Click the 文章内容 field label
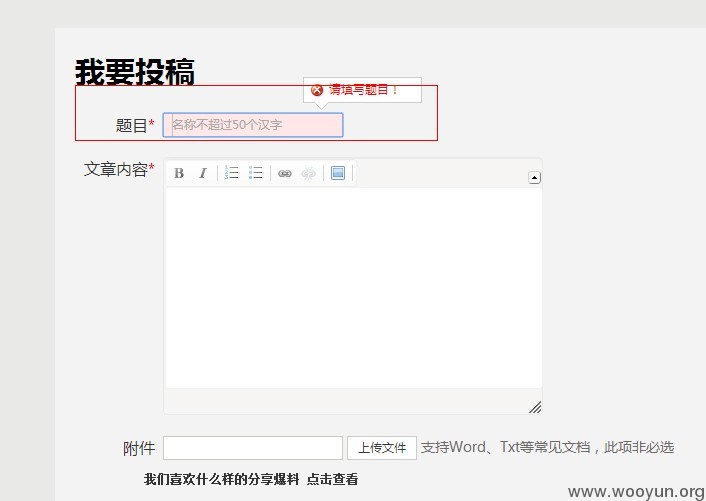This screenshot has width=706, height=501. (x=116, y=170)
